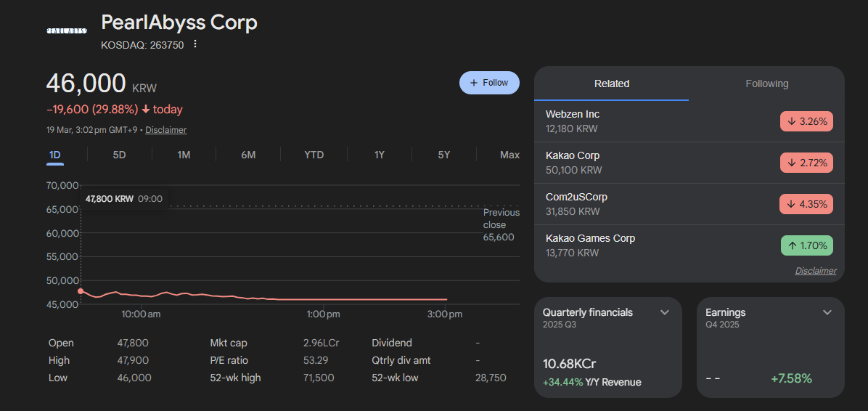868x411 pixels.
Task: Click Com2uSCorp's 4.35% down badge
Action: pos(806,204)
